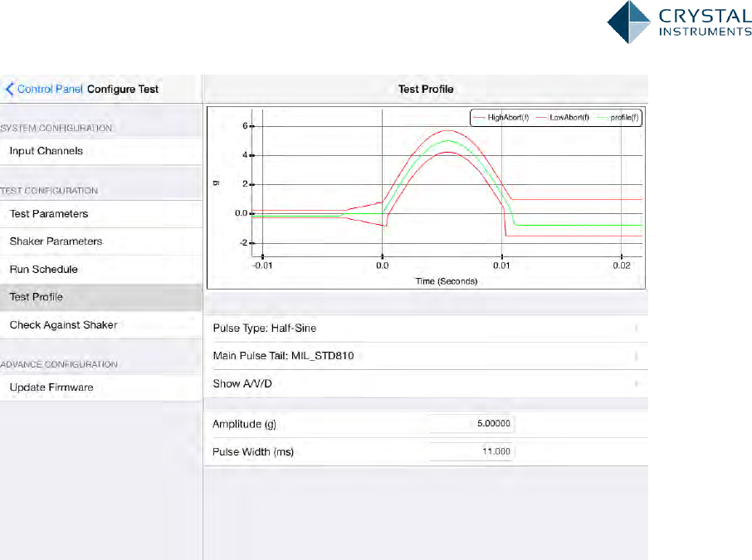Open Input Channels settings
Image resolution: width=752 pixels, height=560 pixels.
(100, 151)
